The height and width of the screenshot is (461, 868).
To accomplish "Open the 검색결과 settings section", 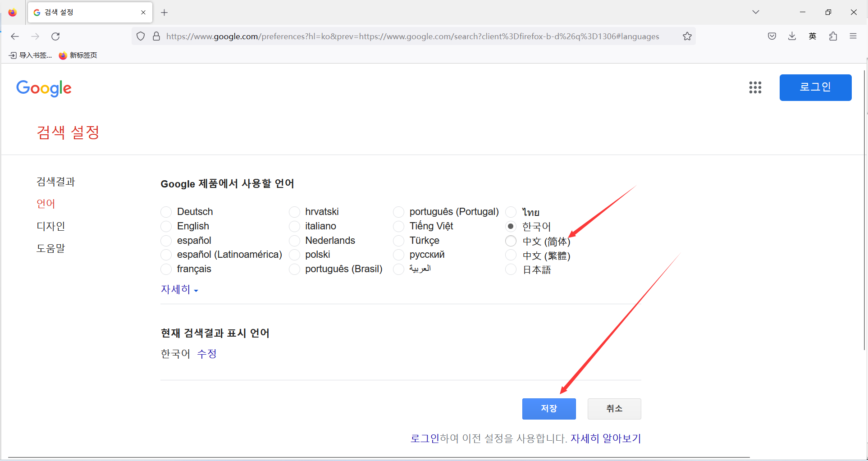I will (56, 182).
